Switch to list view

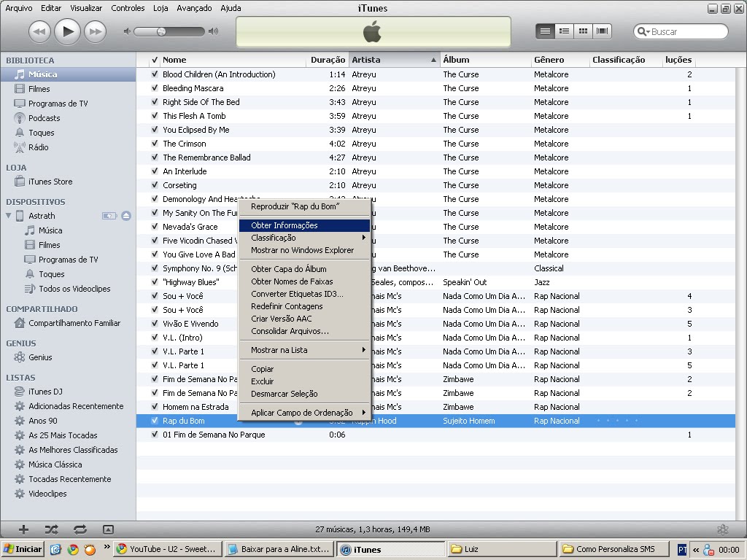[x=545, y=31]
